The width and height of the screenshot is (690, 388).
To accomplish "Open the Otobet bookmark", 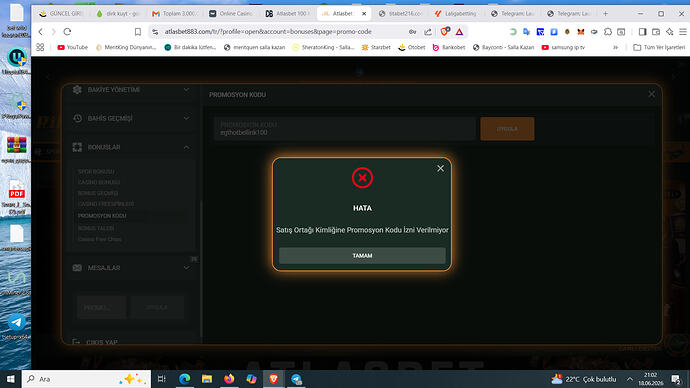I will point(411,47).
